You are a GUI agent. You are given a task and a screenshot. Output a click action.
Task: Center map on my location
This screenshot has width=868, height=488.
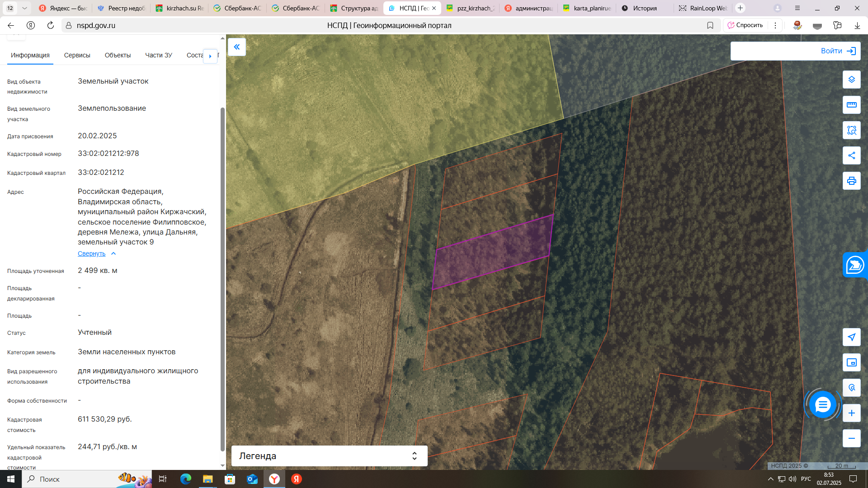click(851, 337)
